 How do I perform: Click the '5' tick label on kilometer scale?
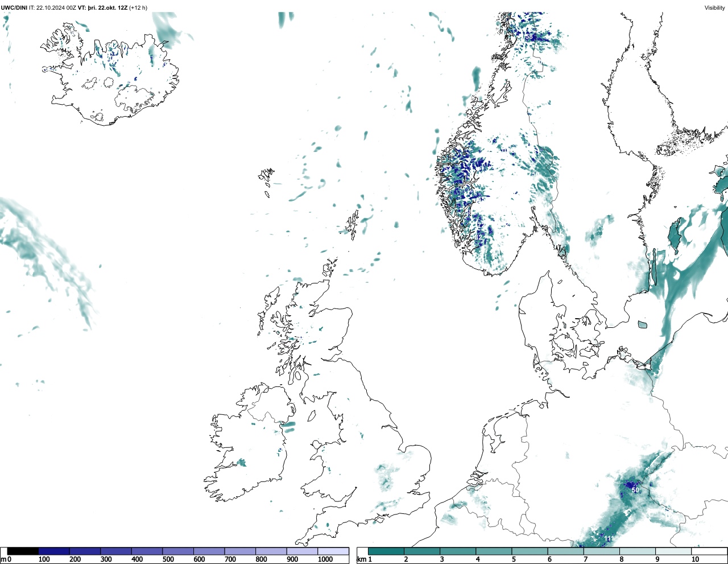coord(514,559)
